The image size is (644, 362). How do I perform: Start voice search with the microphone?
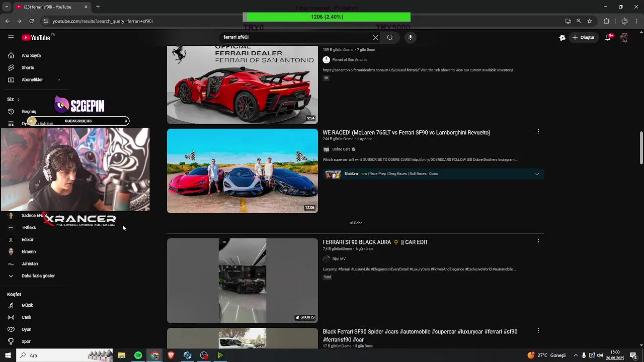point(410,37)
